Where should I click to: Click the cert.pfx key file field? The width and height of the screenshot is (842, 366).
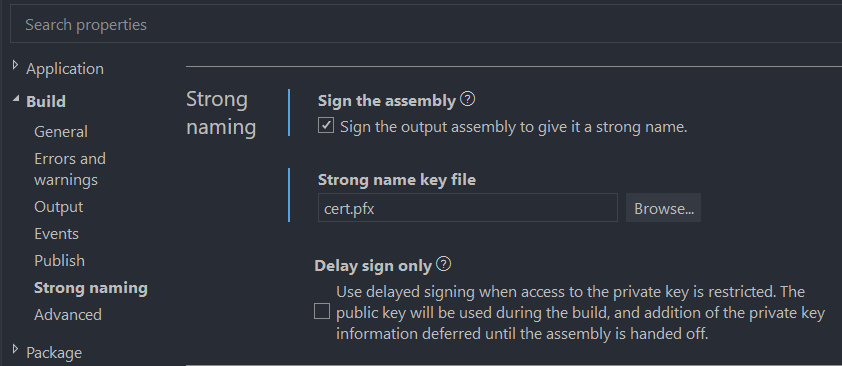[468, 208]
